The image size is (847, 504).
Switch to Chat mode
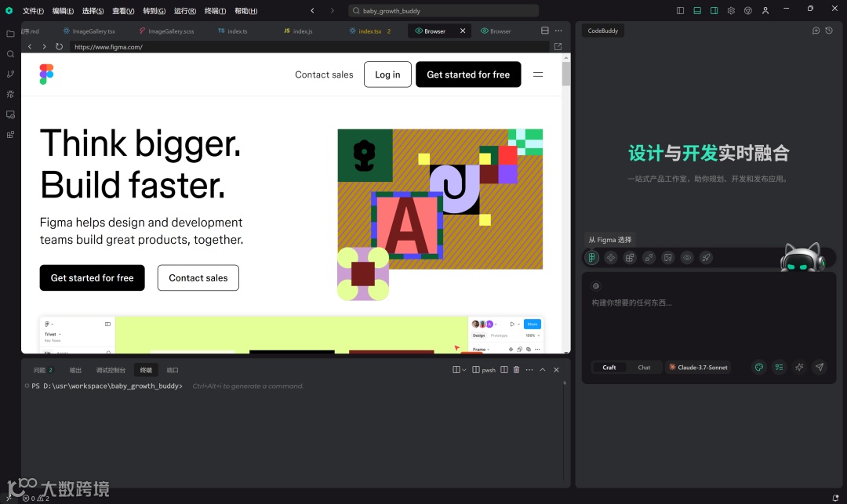(644, 368)
